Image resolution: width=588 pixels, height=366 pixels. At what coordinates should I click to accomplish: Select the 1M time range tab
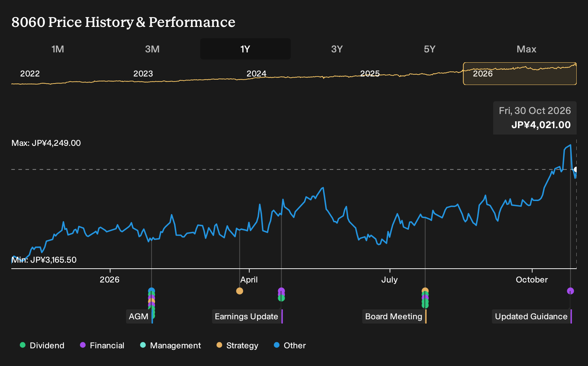[x=58, y=49]
